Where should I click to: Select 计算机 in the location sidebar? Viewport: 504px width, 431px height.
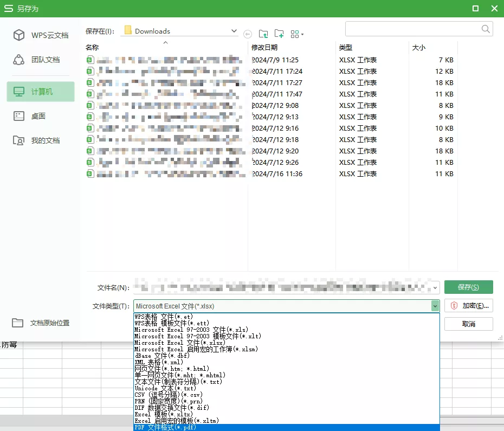click(41, 92)
